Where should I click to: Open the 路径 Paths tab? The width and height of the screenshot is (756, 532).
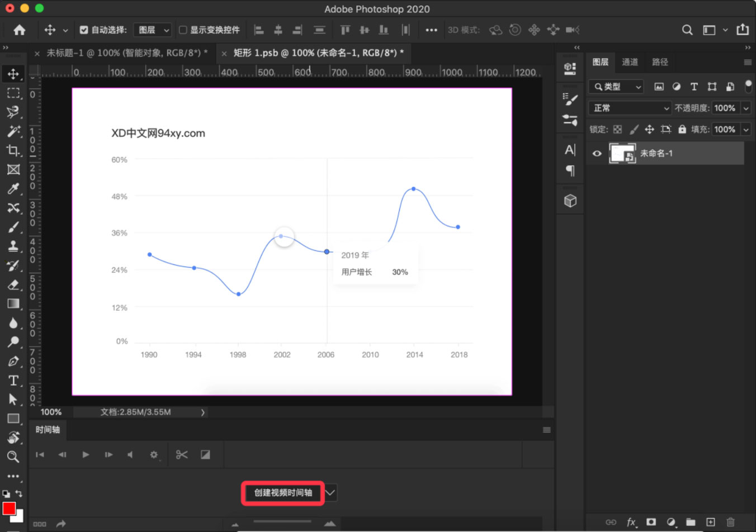click(660, 62)
